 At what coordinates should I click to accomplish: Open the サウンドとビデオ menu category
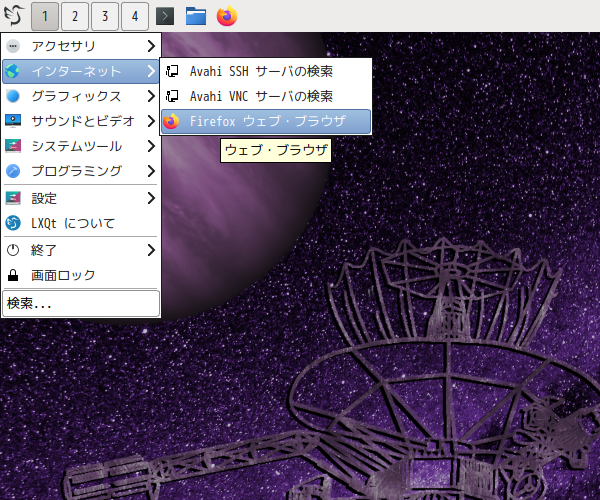click(x=80, y=121)
